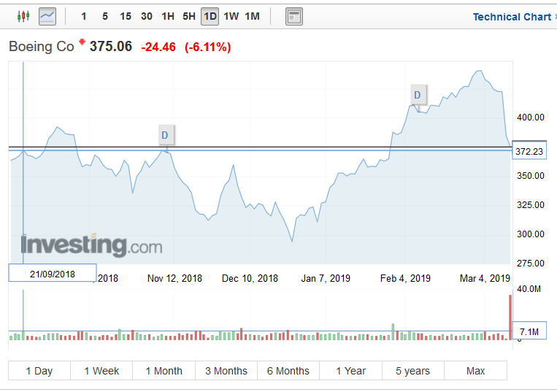The image size is (557, 392).
Task: Show the 1 Week time range
Action: (101, 371)
